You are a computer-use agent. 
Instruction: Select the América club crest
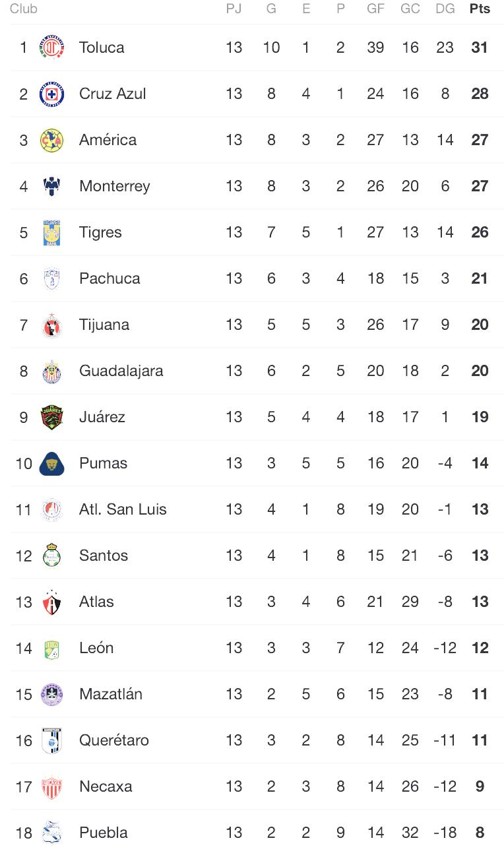pos(51,140)
